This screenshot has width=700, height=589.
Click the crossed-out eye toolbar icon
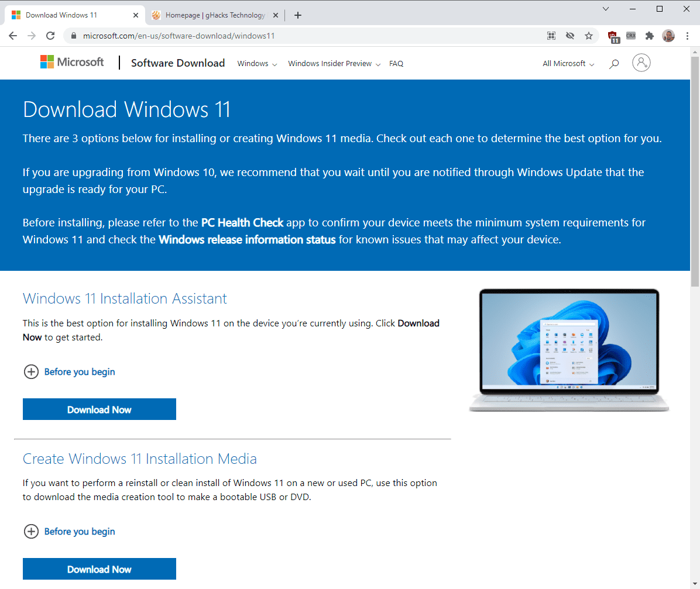click(x=570, y=36)
